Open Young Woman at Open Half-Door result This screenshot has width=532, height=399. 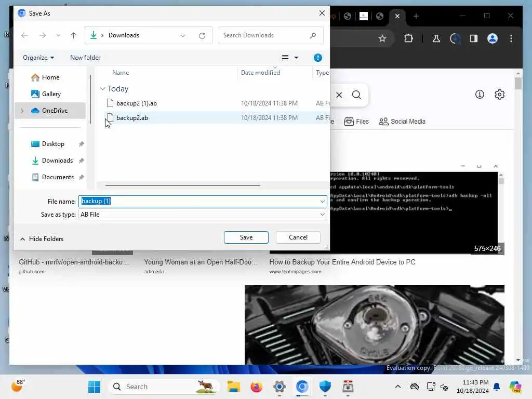point(201,262)
